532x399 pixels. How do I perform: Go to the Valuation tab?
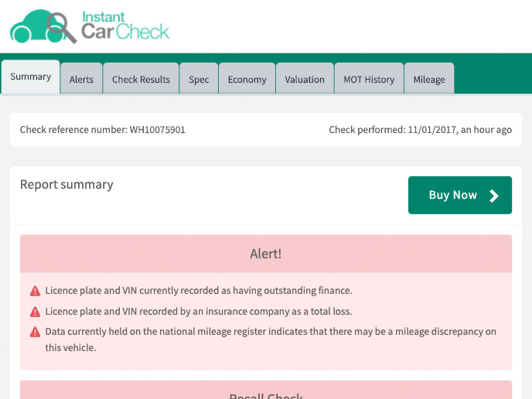click(x=305, y=79)
